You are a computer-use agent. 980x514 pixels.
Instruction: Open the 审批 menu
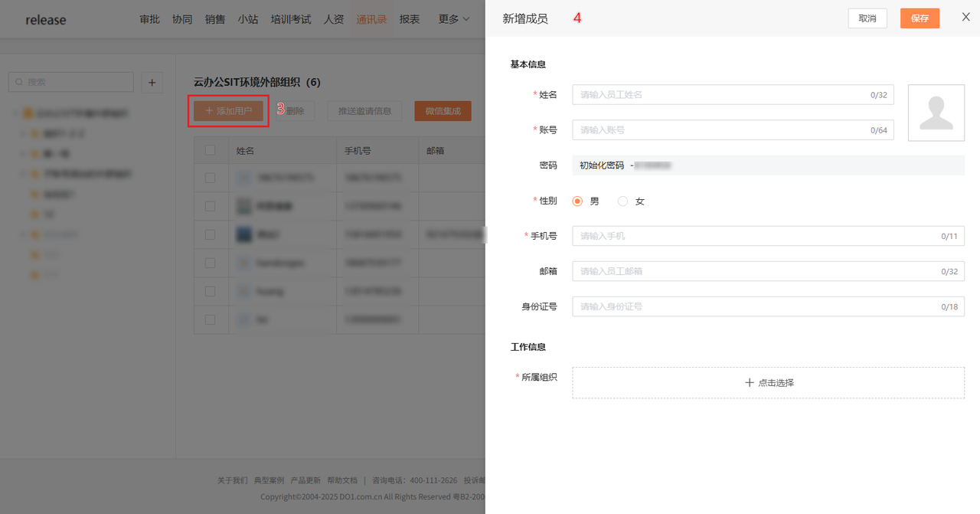pyautogui.click(x=149, y=19)
